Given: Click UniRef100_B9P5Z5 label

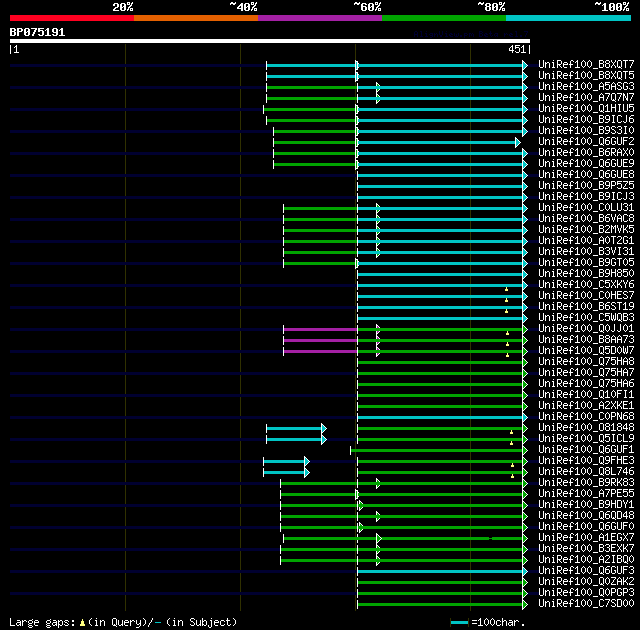Looking at the screenshot, I should (x=586, y=186).
